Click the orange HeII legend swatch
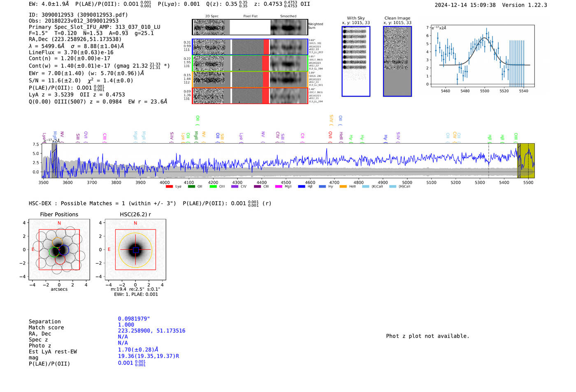The width and height of the screenshot is (576, 392). point(343,187)
